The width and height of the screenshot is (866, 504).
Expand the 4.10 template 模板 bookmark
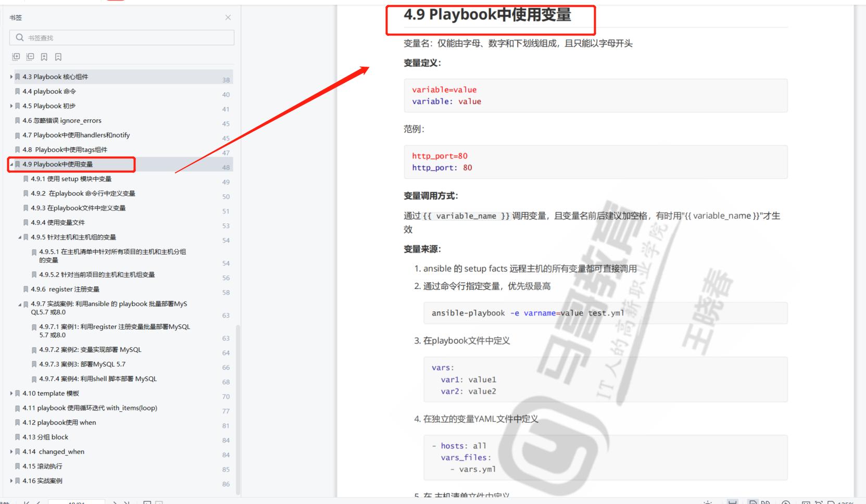pos(11,394)
